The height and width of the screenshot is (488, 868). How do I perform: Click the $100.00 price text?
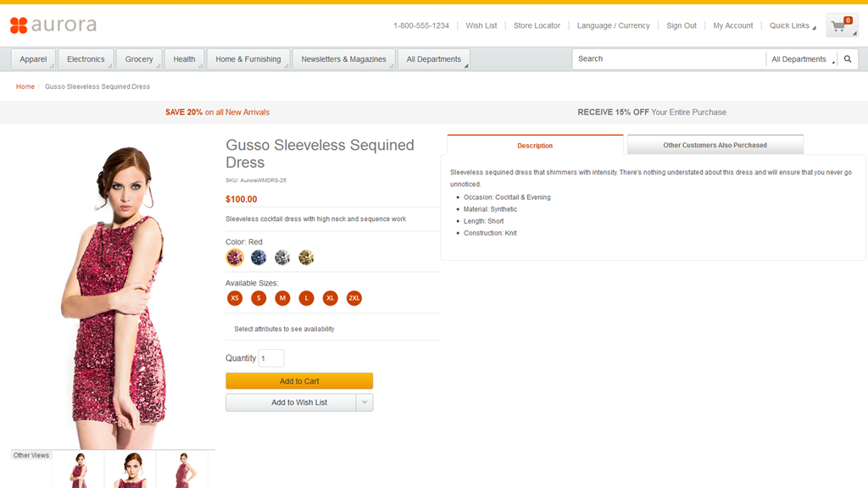[242, 199]
